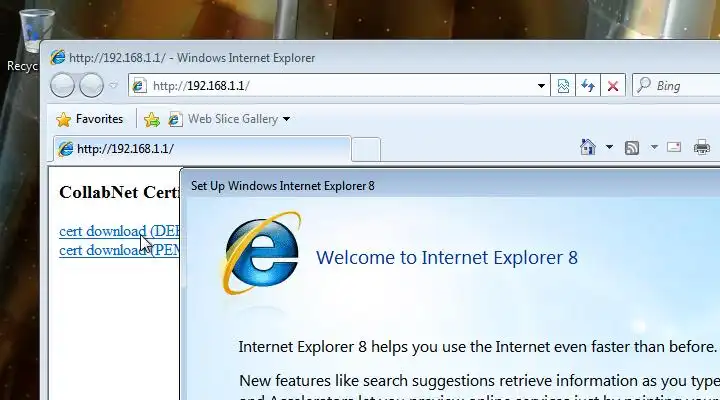Click the Internet Explorer icon in title bar
The height and width of the screenshot is (400, 720).
(x=58, y=57)
